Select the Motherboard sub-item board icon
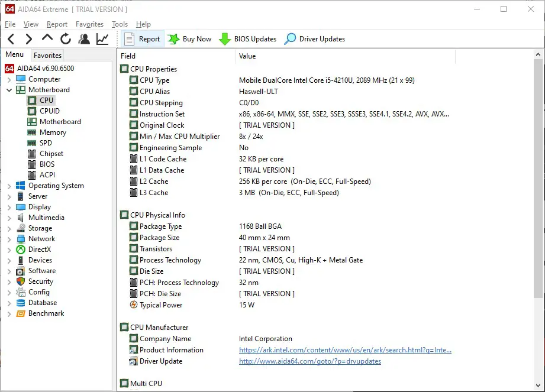This screenshot has width=545, height=392. click(x=31, y=122)
